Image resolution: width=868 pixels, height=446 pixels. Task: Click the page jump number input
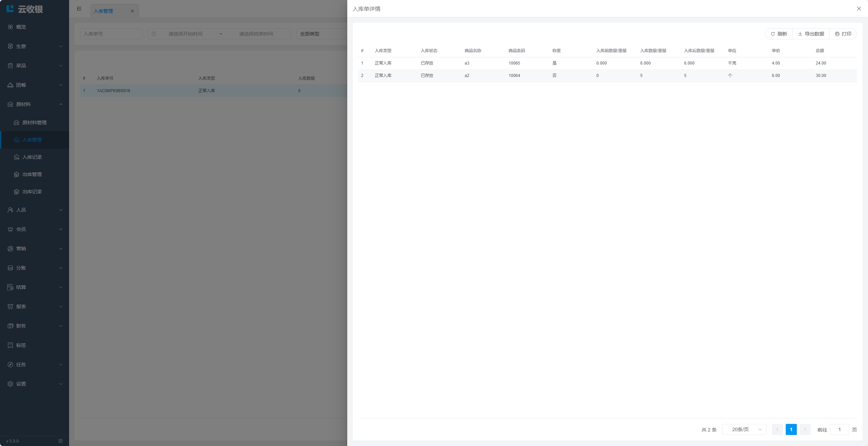click(x=839, y=429)
